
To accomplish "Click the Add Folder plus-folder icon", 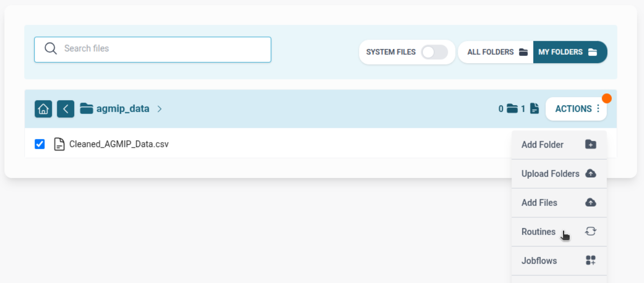I will tap(591, 144).
